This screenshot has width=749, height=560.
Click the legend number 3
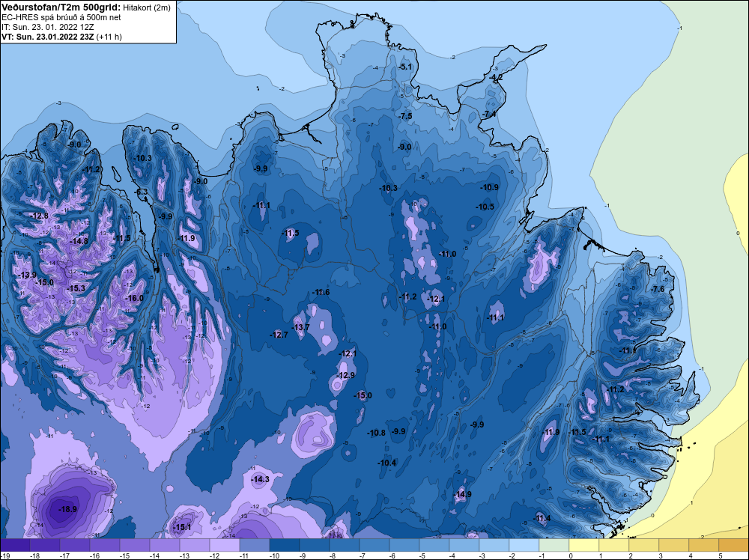(661, 556)
